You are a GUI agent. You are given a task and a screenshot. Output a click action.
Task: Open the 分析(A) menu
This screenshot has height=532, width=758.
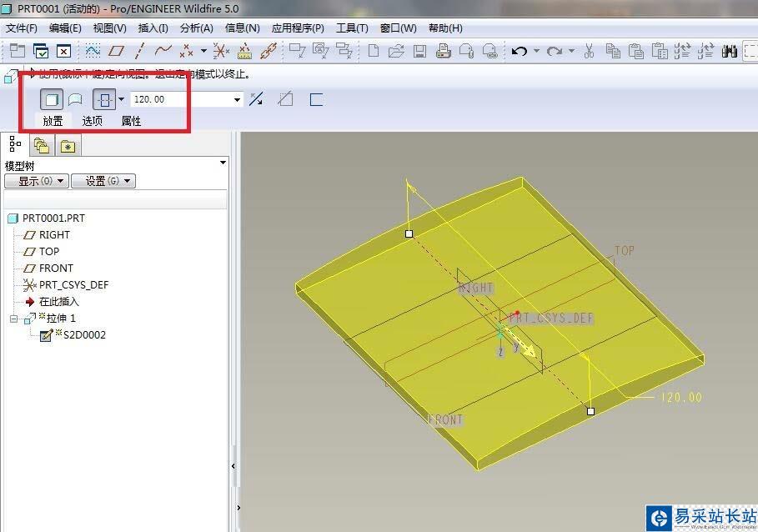click(x=196, y=28)
